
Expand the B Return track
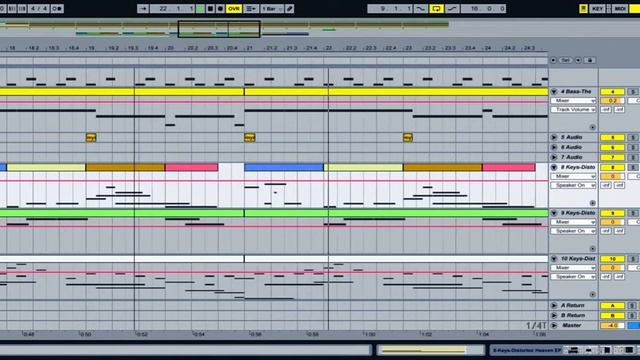tap(554, 316)
